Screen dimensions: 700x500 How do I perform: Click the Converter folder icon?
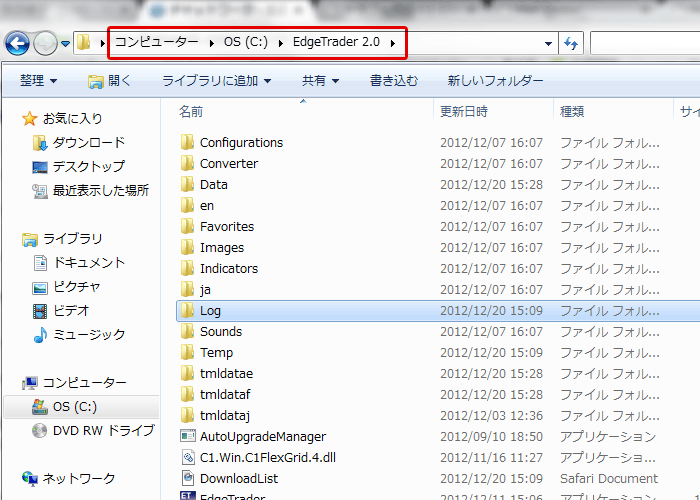pos(187,163)
